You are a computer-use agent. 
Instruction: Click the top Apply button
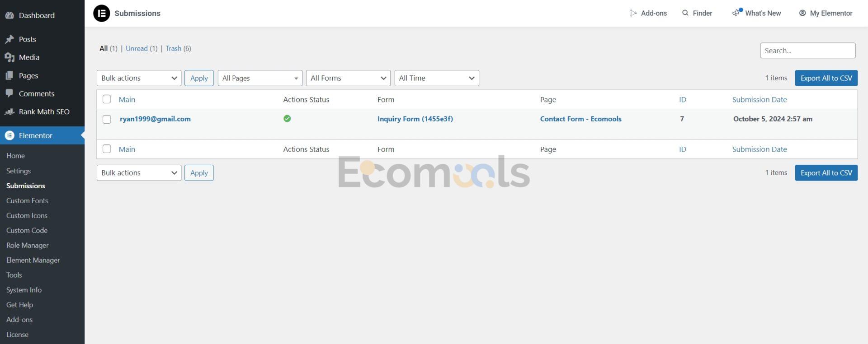coord(199,78)
